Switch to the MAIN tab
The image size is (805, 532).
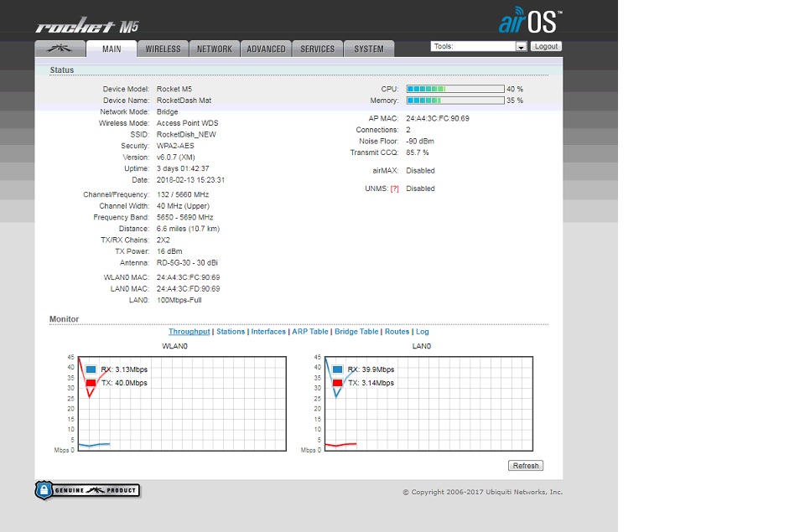click(112, 49)
